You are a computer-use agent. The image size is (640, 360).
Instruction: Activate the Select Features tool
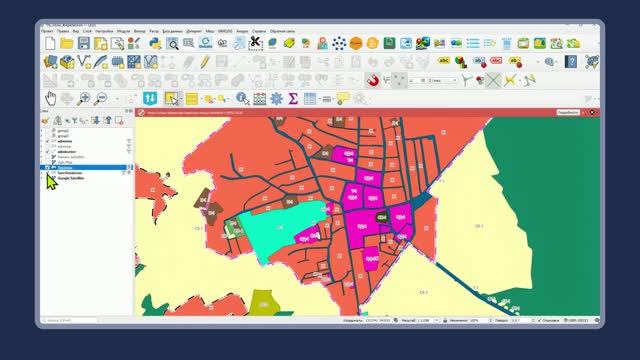(171, 98)
